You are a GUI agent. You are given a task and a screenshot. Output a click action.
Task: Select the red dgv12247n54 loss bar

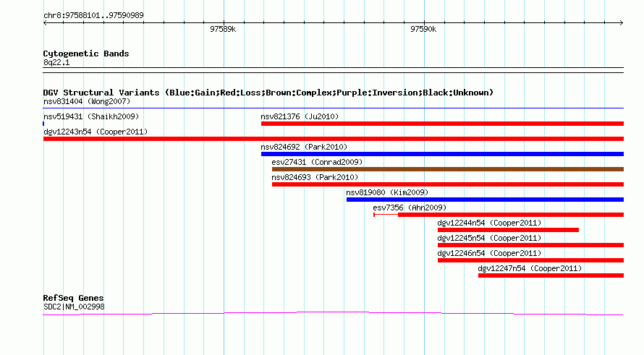coord(551,275)
